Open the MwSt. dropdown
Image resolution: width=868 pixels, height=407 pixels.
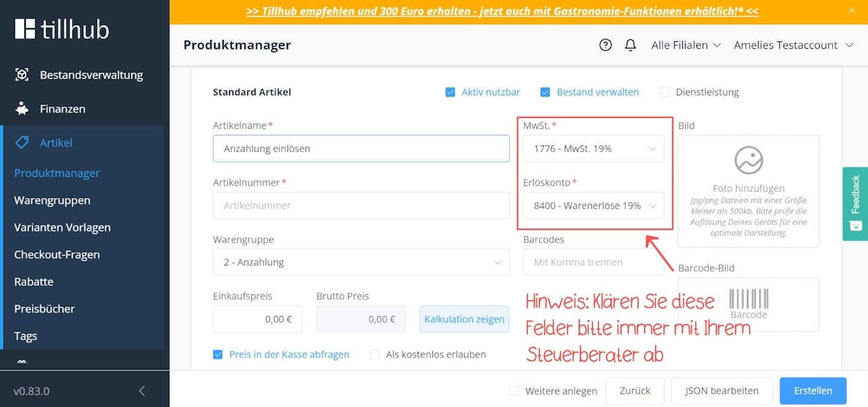pyautogui.click(x=593, y=149)
